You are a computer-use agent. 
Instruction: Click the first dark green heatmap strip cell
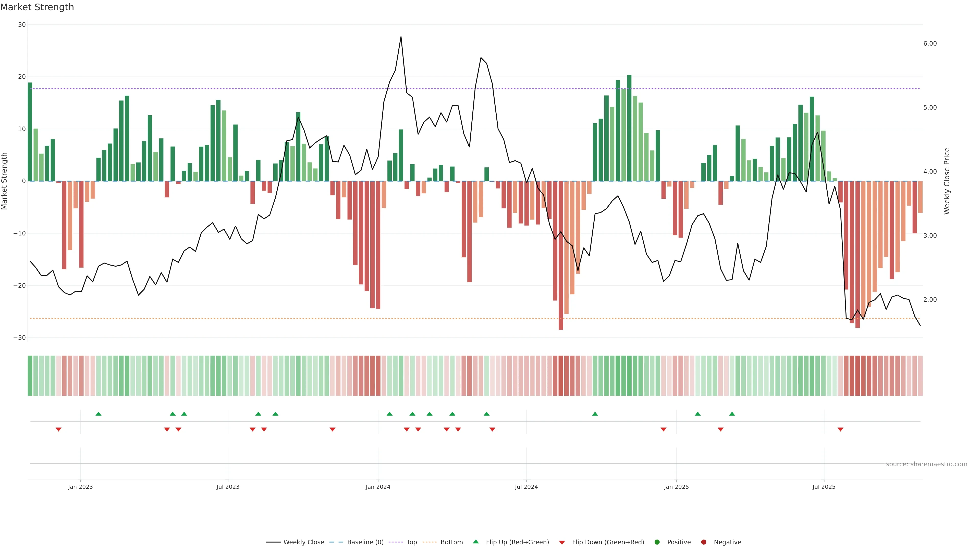click(x=30, y=375)
